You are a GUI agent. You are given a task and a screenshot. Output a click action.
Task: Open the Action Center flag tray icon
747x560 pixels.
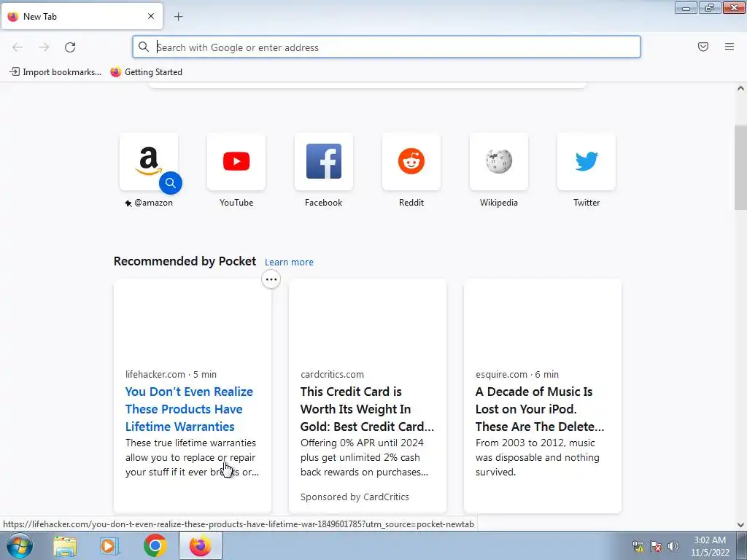(656, 546)
